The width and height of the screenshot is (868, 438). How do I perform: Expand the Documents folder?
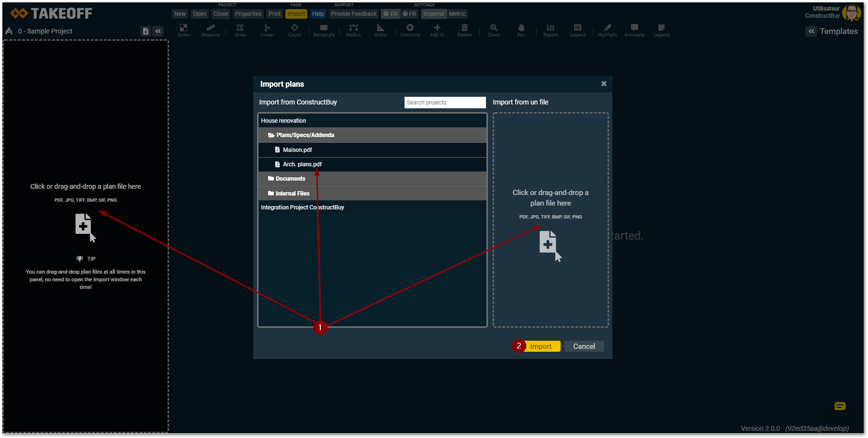[290, 179]
